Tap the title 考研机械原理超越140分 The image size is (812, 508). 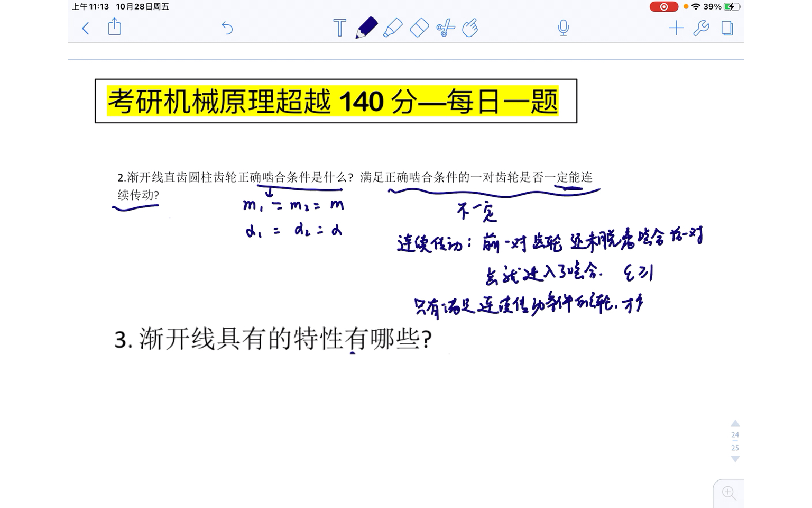[x=333, y=101]
